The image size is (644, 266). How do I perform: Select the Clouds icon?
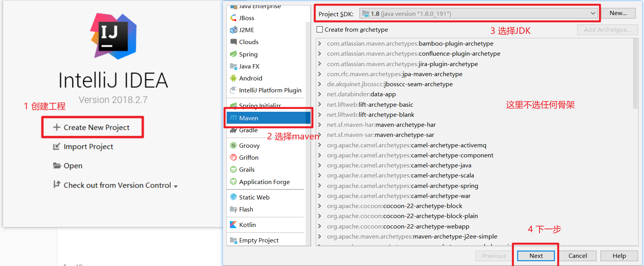click(233, 42)
